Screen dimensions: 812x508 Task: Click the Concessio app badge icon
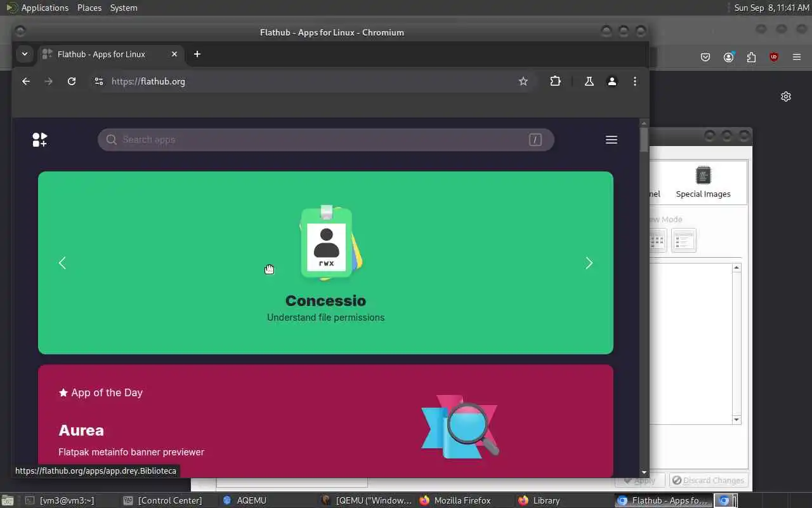pyautogui.click(x=330, y=242)
